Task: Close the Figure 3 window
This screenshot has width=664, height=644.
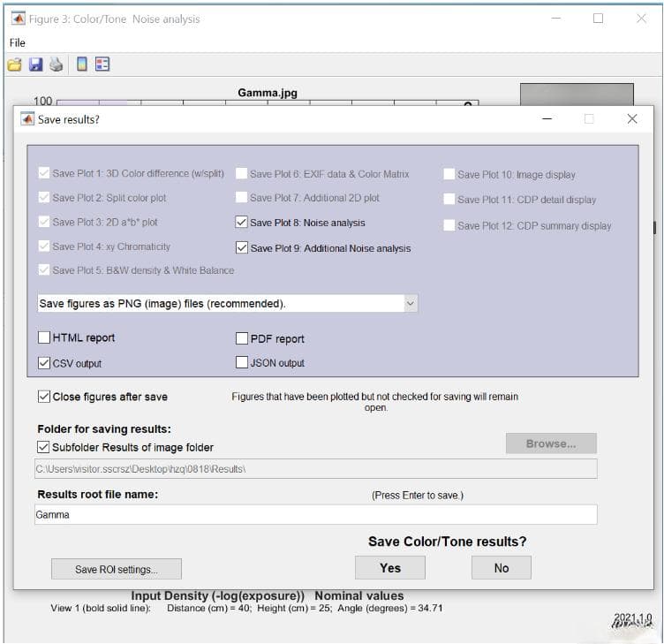Action: click(642, 19)
